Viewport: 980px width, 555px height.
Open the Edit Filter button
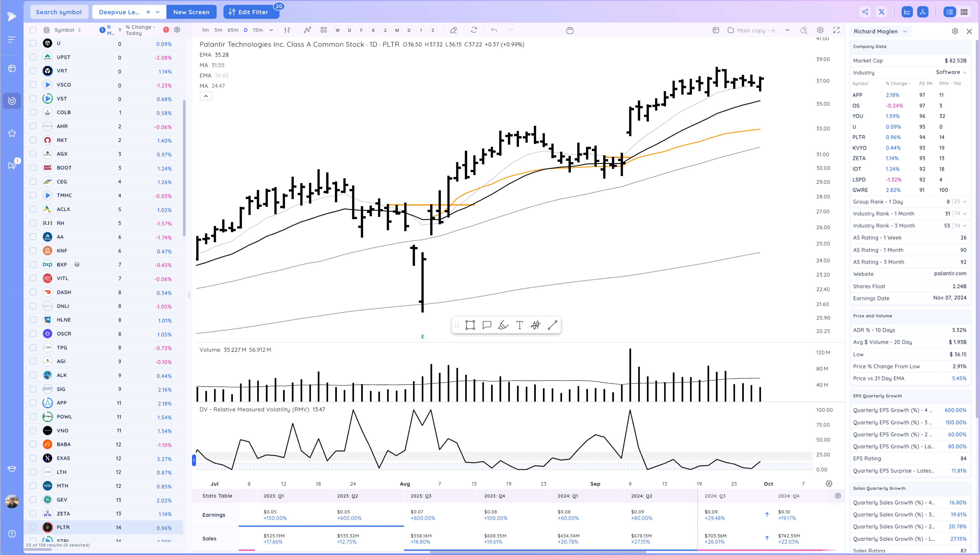pyautogui.click(x=251, y=12)
